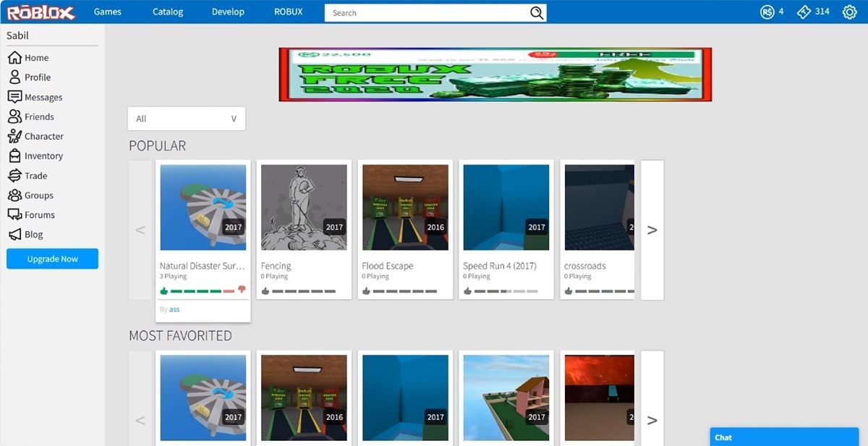Open the All games filter dropdown
The image size is (868, 446).
coord(186,118)
